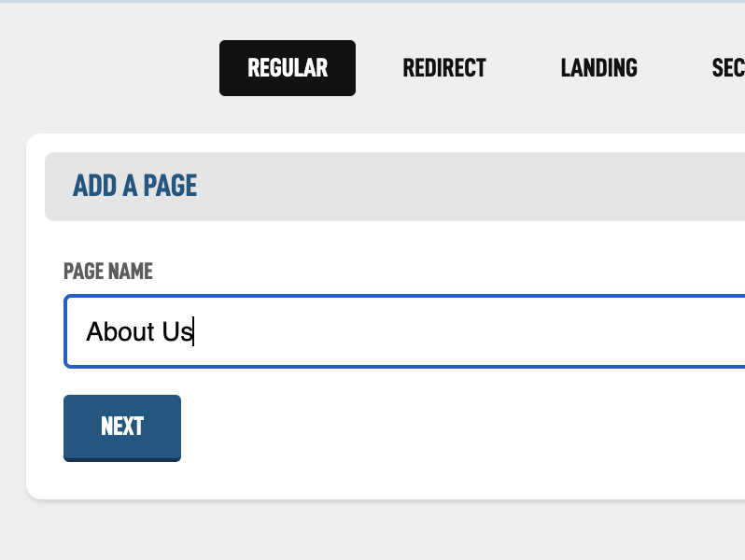The width and height of the screenshot is (745, 560).
Task: Switch to the REDIRECT tab
Action: pyautogui.click(x=444, y=68)
